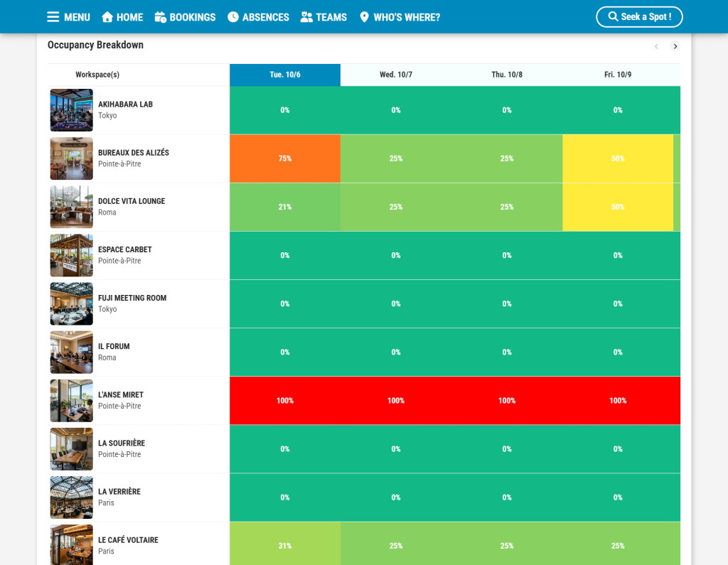Viewport: 728px width, 565px height.
Task: Click the orange 75% cell for Bureaux des Alizés
Action: coord(285,158)
